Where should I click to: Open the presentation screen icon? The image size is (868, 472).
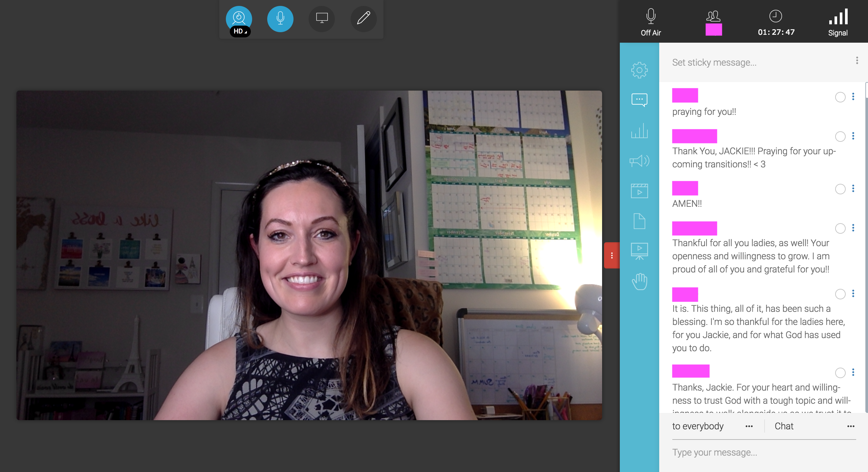[x=639, y=251]
